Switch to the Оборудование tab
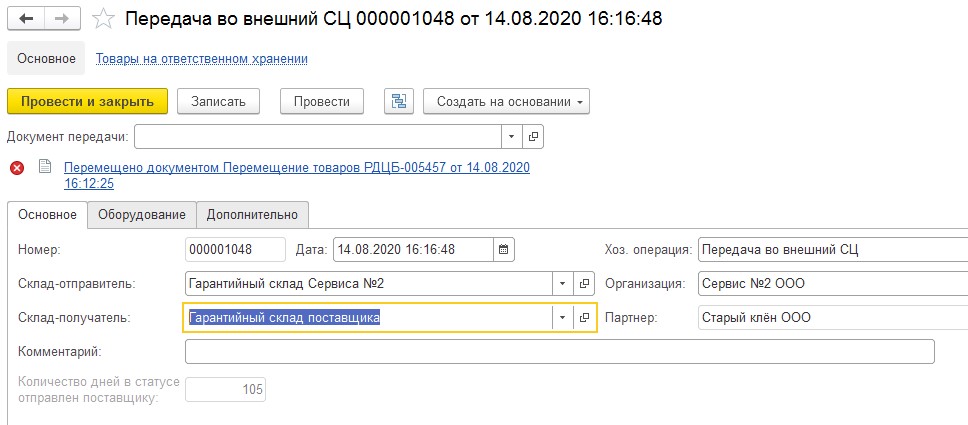Screen dimensions: 968x425 pyautogui.click(x=142, y=215)
